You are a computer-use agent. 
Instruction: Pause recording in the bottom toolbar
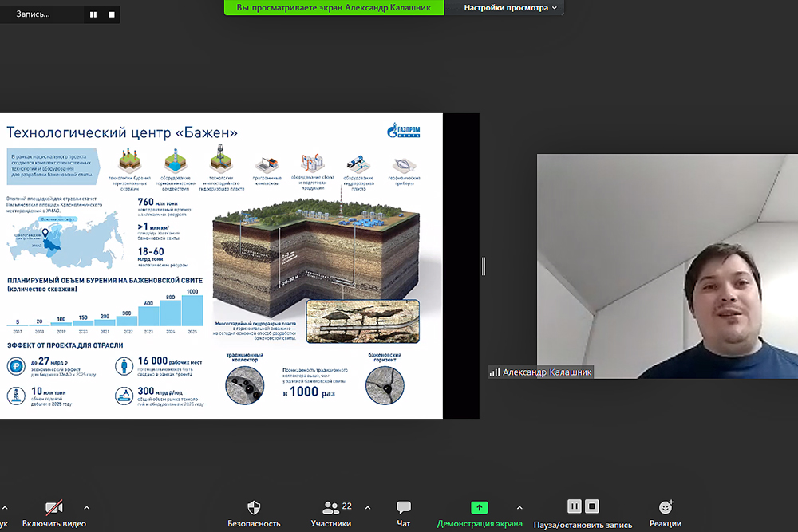point(574,506)
